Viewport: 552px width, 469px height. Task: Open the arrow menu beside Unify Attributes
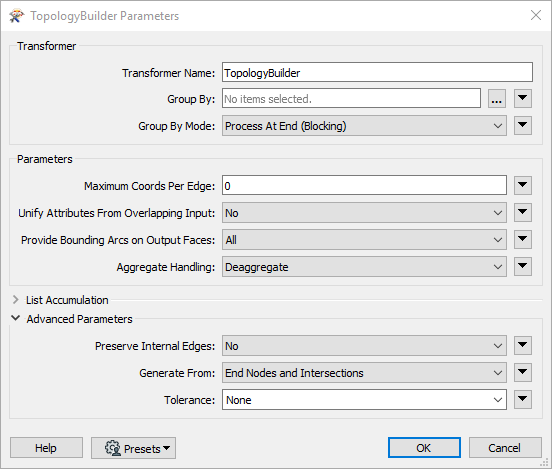[x=523, y=213]
